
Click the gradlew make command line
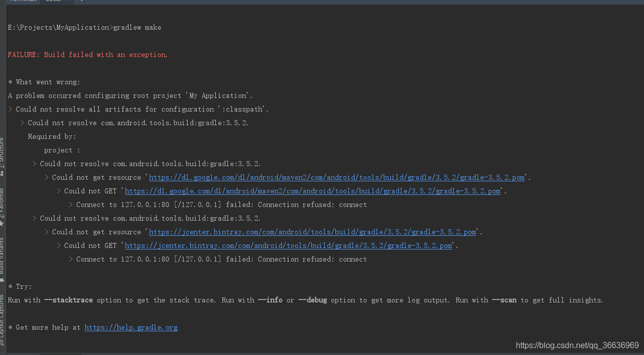[x=84, y=27]
